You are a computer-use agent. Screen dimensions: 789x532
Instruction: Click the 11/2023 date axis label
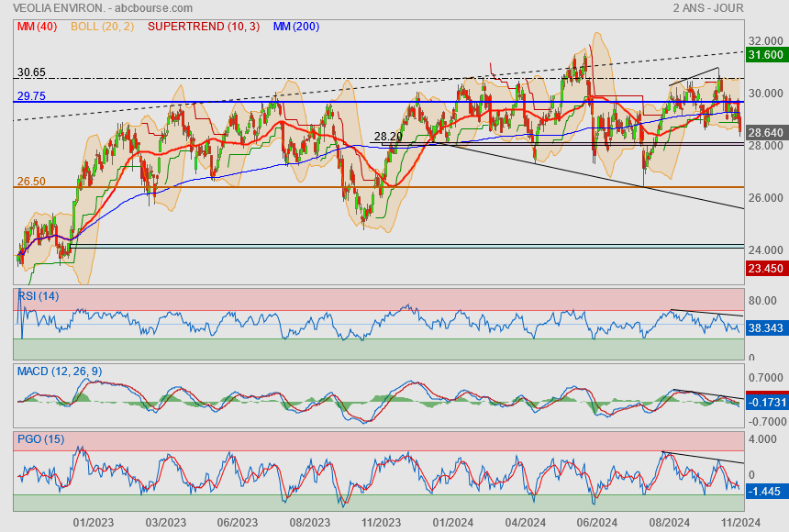tap(381, 523)
